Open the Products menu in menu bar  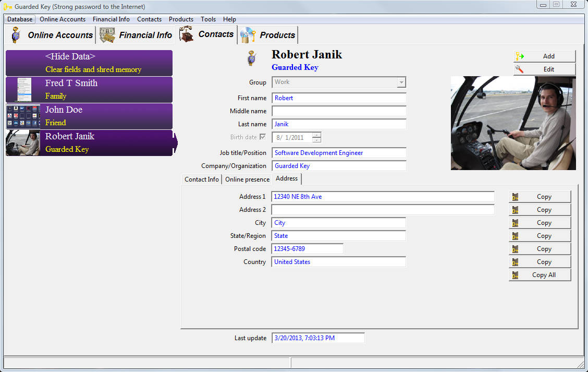181,19
